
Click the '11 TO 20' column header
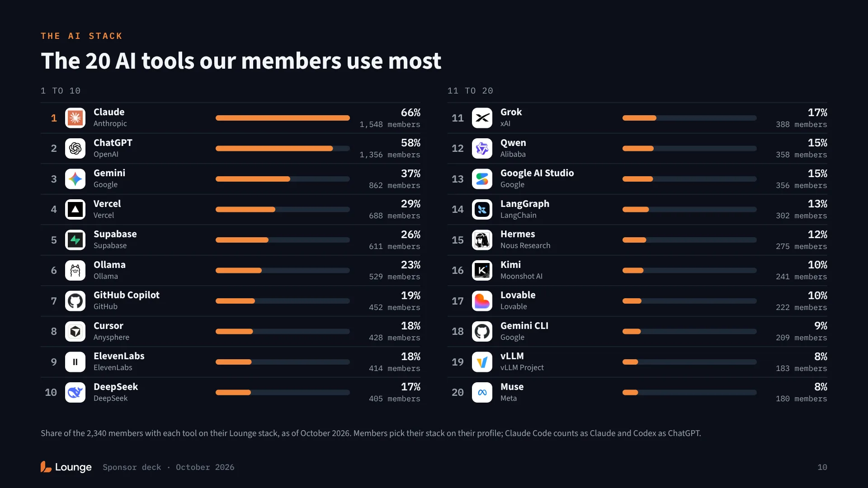(x=470, y=91)
